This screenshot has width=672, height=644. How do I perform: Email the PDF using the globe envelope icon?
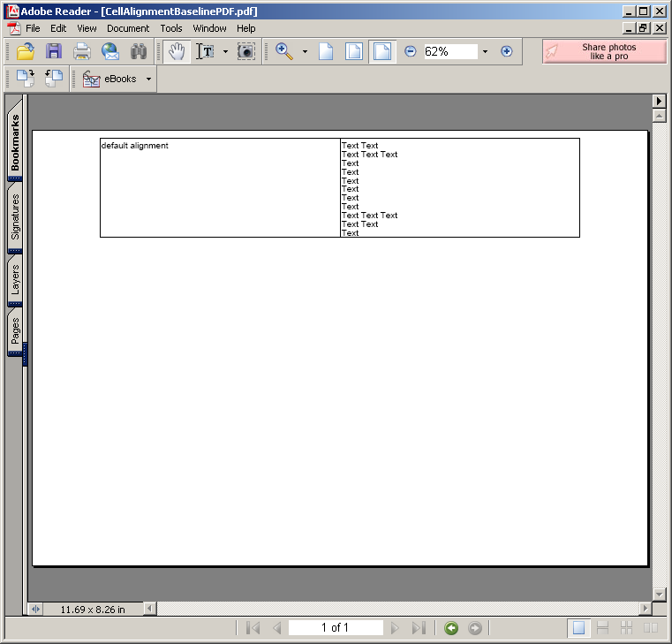click(110, 51)
